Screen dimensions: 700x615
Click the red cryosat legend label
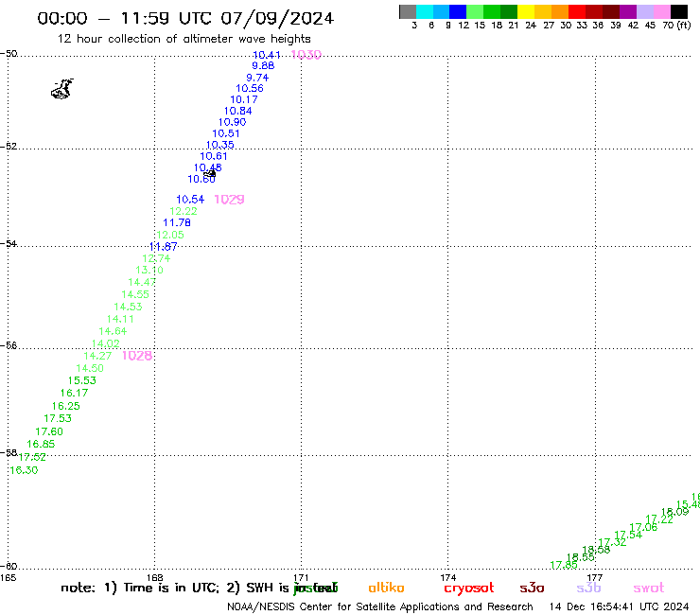click(469, 589)
